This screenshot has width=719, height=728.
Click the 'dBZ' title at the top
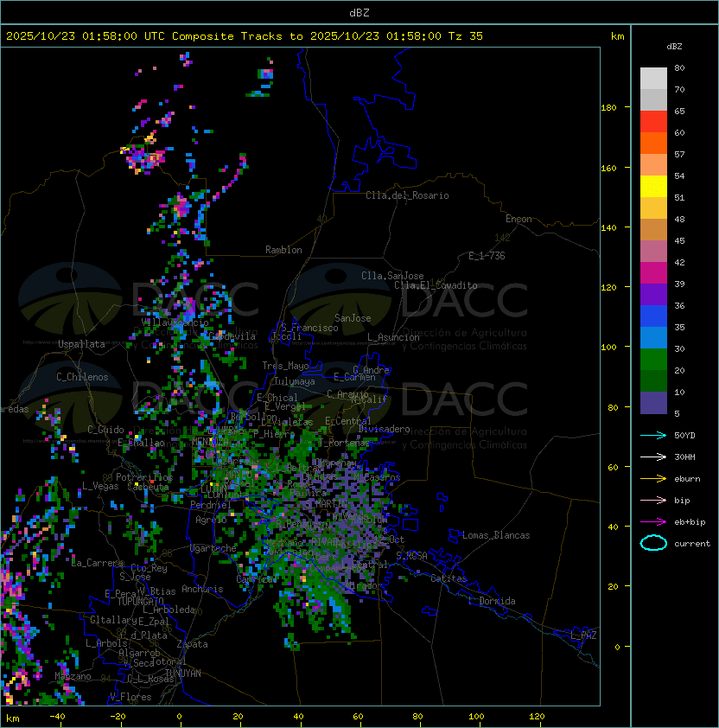tap(359, 12)
